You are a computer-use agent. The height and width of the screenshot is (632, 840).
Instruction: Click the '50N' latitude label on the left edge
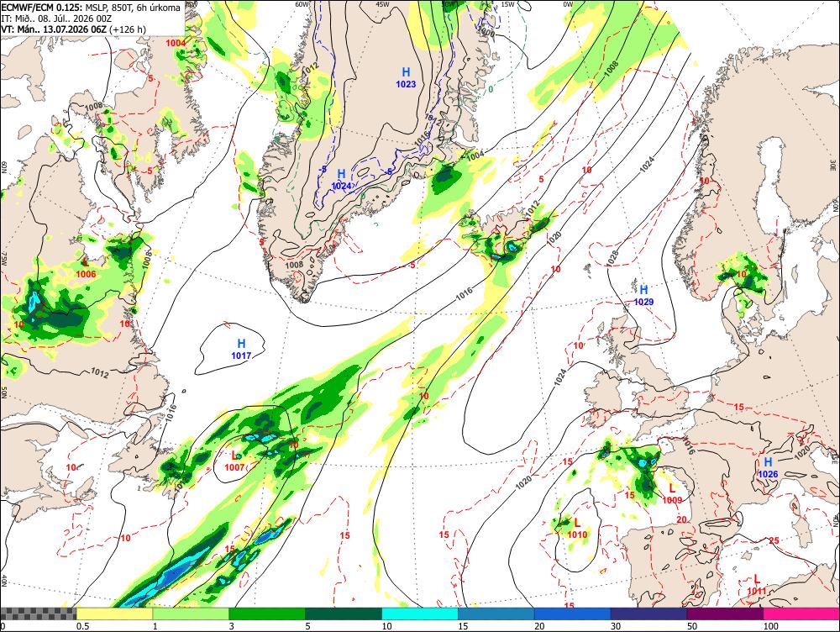pyautogui.click(x=4, y=394)
